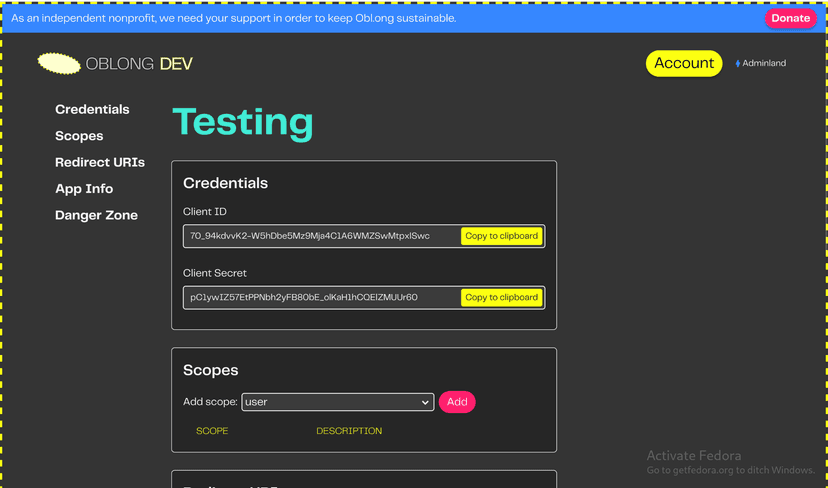Open App Info from the sidebar
Screen dimensions: 828x488
[84, 189]
